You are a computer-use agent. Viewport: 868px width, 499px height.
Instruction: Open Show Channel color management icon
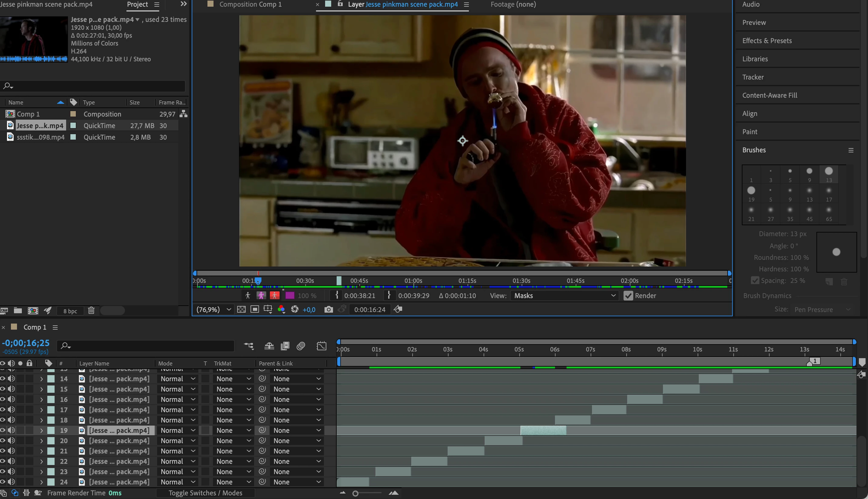point(281,310)
